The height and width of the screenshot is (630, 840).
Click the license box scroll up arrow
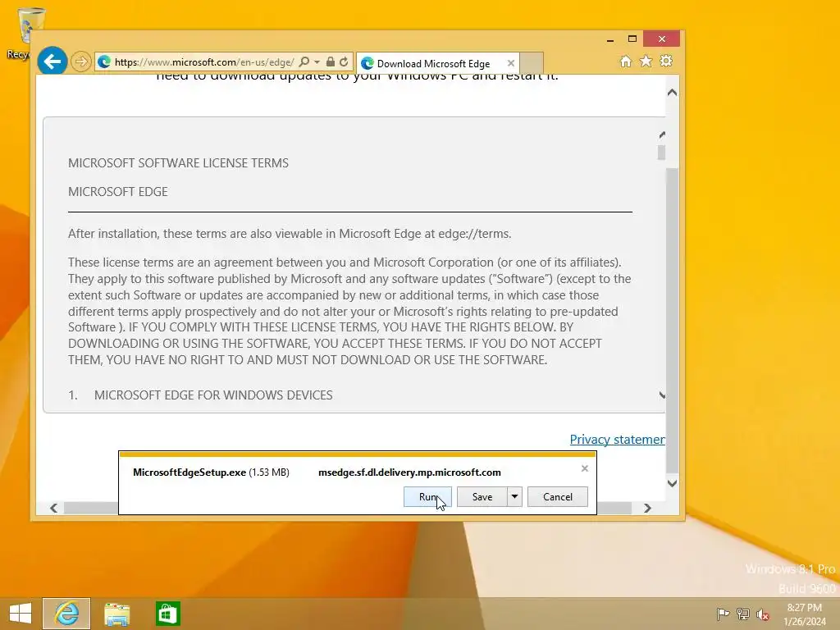(x=662, y=135)
